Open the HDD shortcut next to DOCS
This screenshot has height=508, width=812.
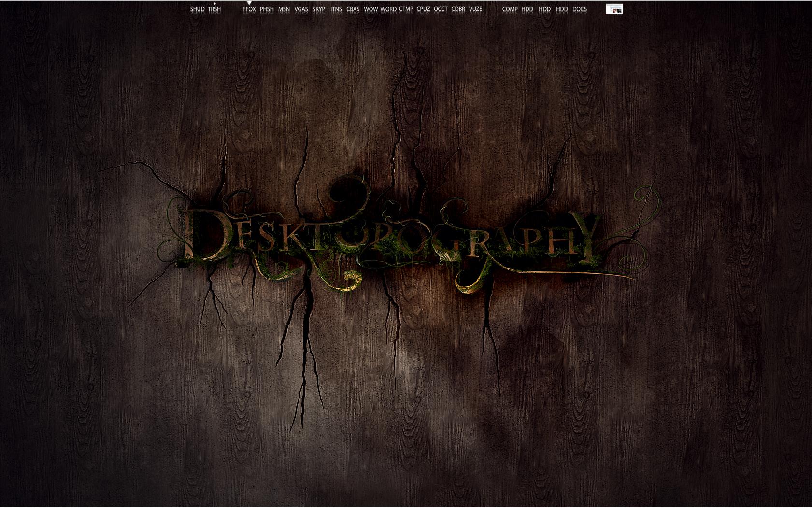(562, 9)
